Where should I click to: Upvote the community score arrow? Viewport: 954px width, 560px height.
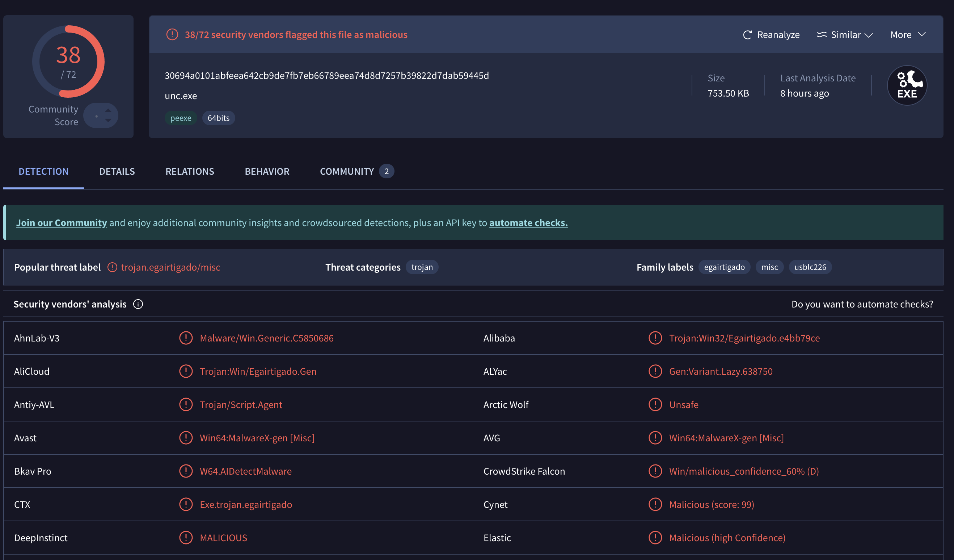coord(108,110)
